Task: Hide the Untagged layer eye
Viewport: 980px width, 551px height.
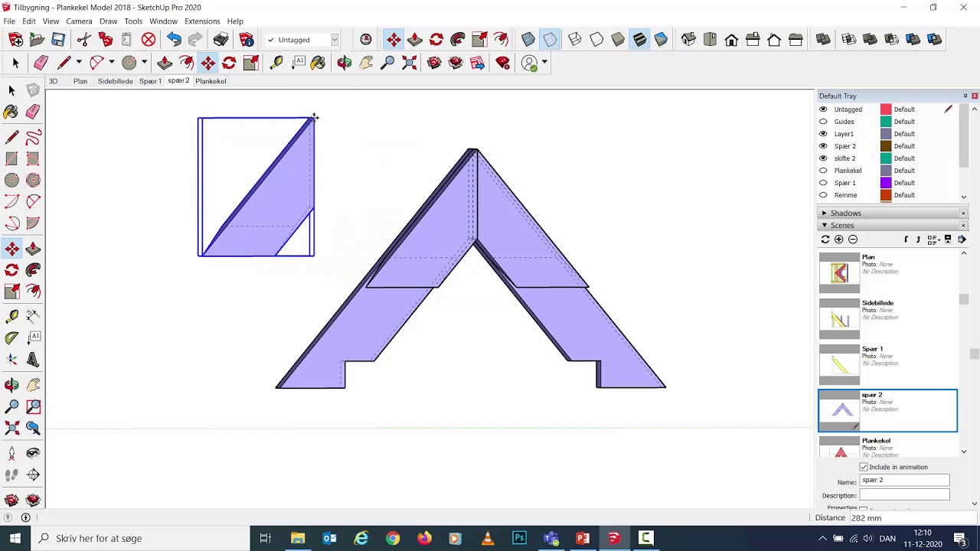Action: pos(823,109)
